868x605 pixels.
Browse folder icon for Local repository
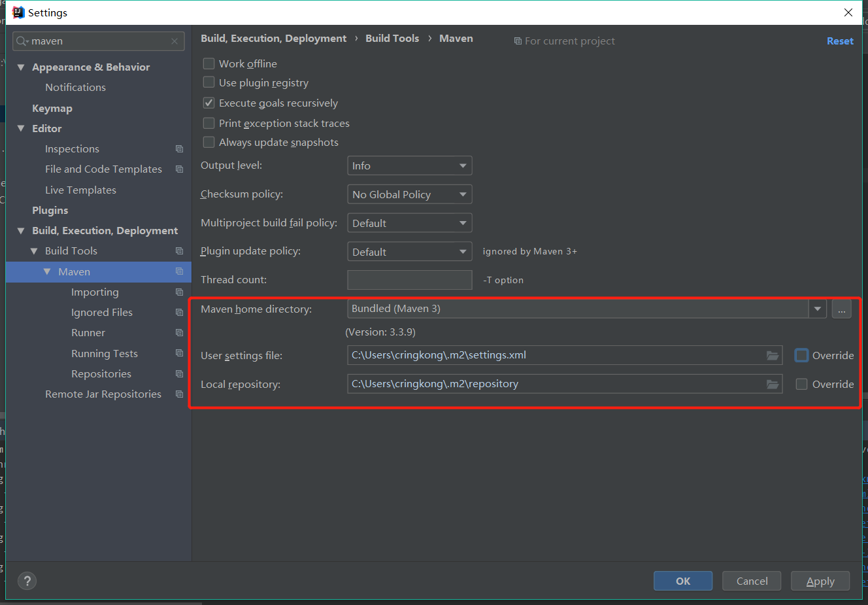pyautogui.click(x=773, y=384)
